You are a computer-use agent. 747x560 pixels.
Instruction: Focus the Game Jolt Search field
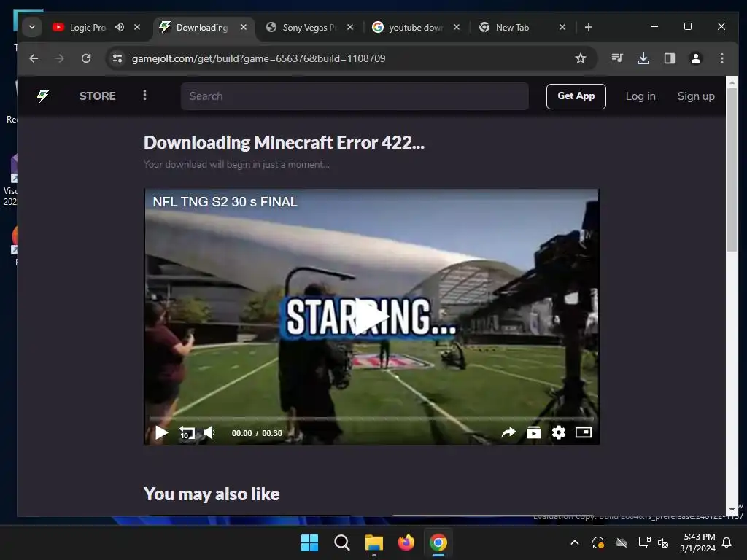tap(355, 96)
